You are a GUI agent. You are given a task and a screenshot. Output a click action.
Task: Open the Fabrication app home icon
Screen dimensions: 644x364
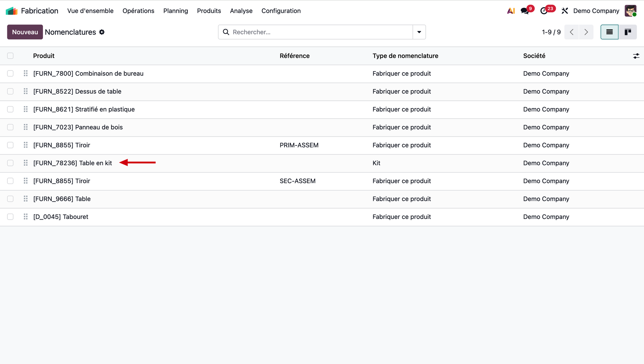coord(12,11)
